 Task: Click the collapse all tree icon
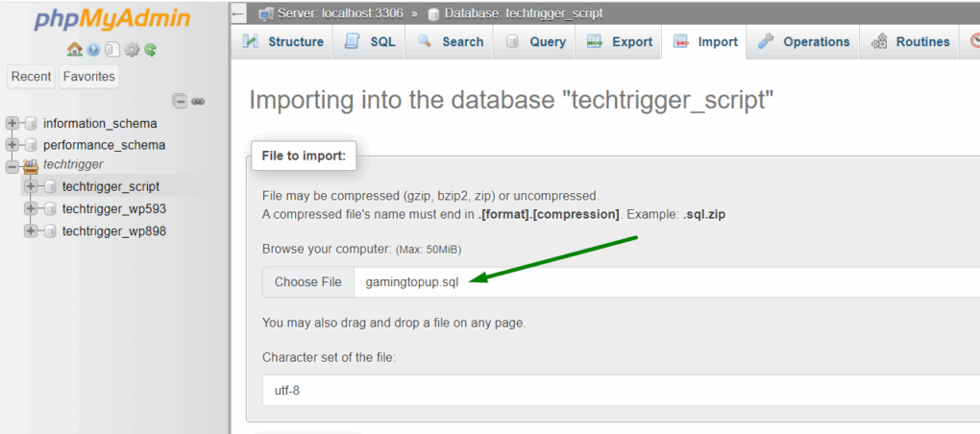click(180, 101)
